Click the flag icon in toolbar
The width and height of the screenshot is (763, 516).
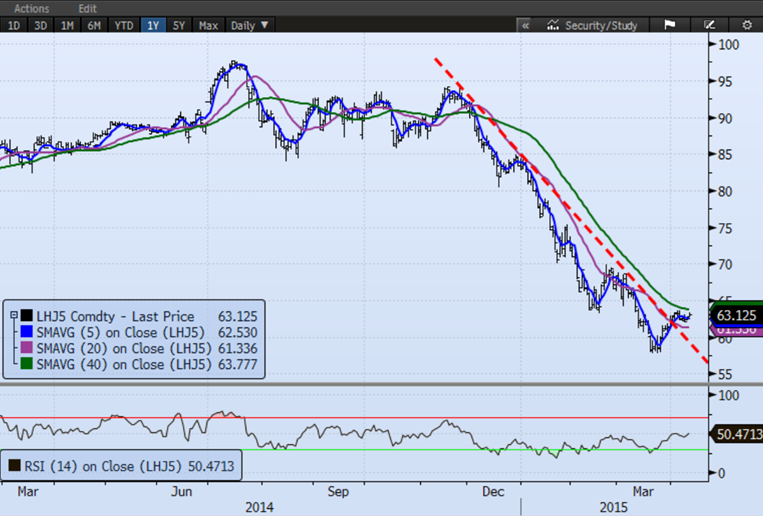coord(670,25)
